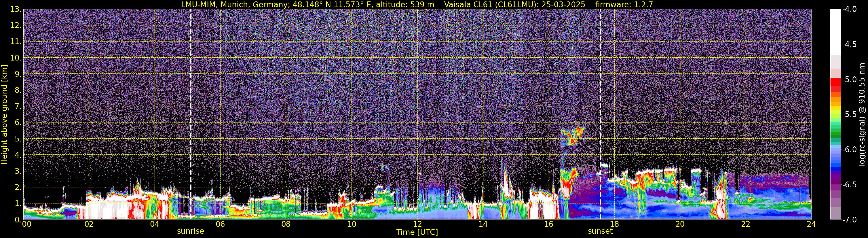Click the height axis tick label "5."
The width and height of the screenshot is (868, 238).
pyautogui.click(x=18, y=139)
